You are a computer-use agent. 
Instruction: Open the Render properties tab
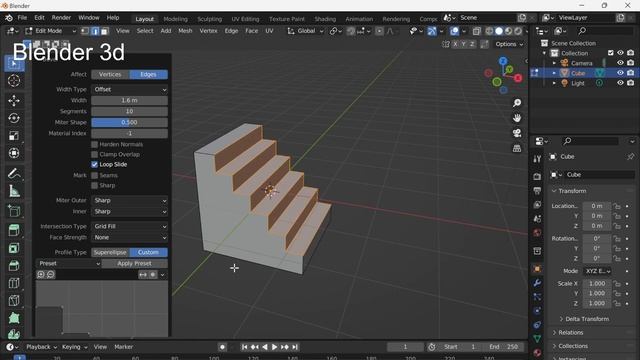pyautogui.click(x=537, y=176)
